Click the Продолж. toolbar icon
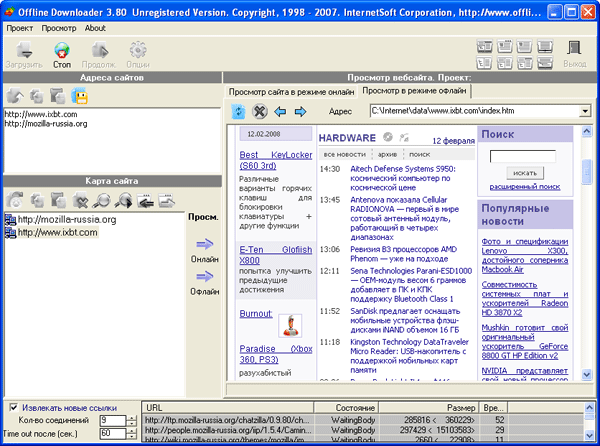The width and height of the screenshot is (600, 446). point(99,50)
